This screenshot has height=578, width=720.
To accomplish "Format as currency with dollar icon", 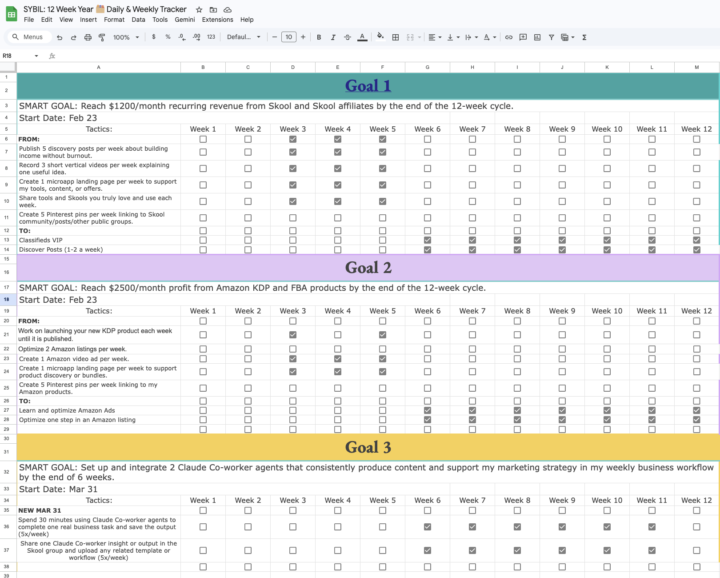I will point(153,37).
